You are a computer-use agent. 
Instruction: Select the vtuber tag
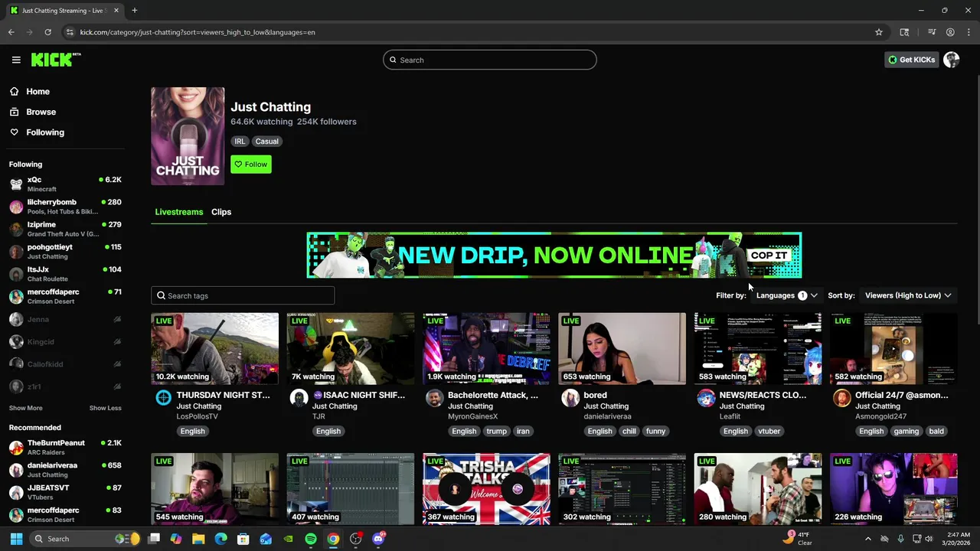[769, 432]
